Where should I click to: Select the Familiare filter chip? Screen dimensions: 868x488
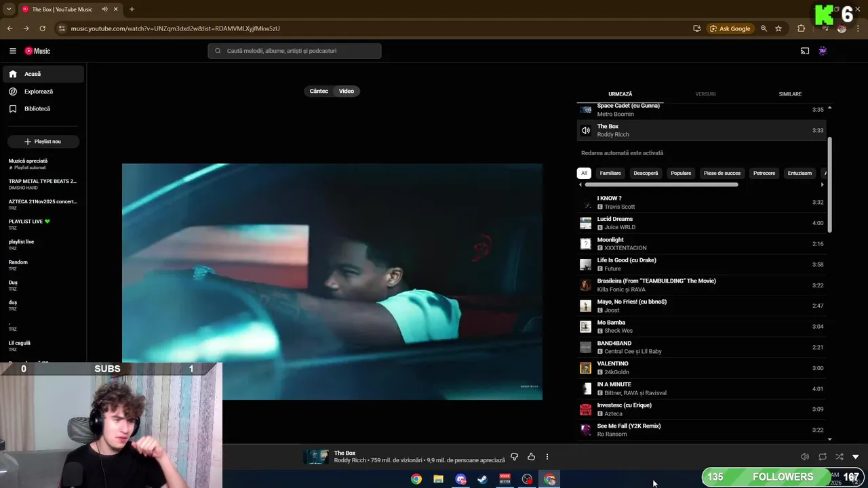610,173
